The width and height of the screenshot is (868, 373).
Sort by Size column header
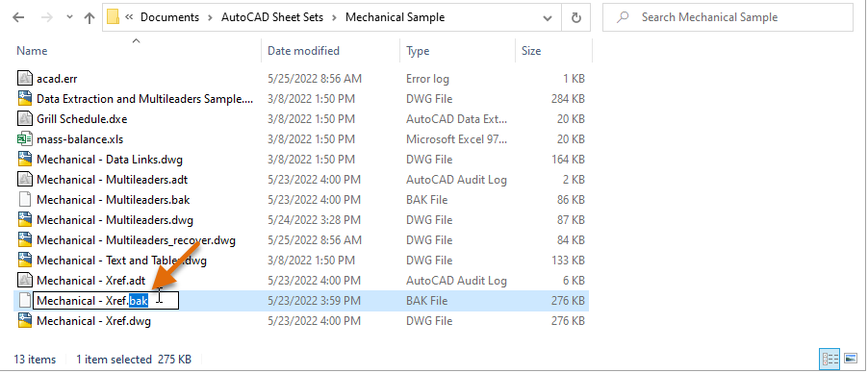tap(531, 51)
